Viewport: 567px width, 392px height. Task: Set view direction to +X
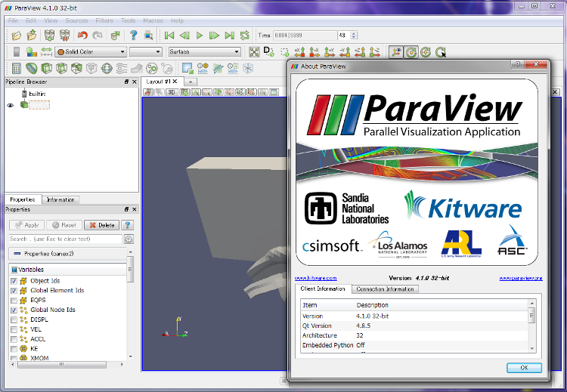pyautogui.click(x=299, y=52)
